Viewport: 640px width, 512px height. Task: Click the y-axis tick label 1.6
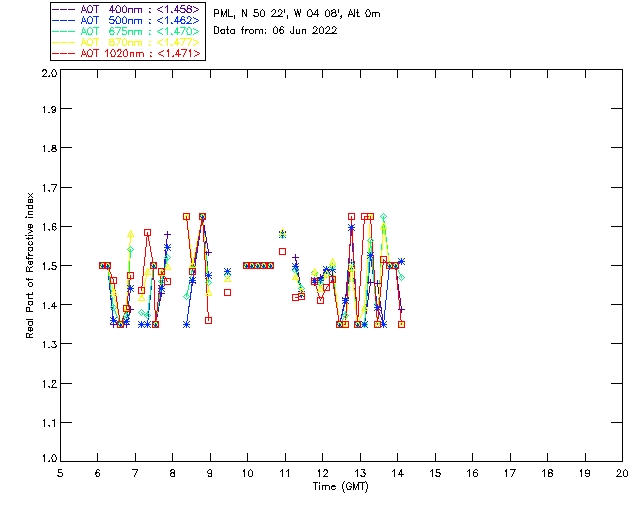49,227
